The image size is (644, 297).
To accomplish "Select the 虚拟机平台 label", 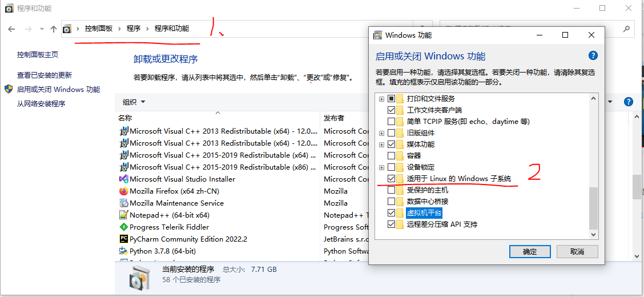I will point(424,213).
